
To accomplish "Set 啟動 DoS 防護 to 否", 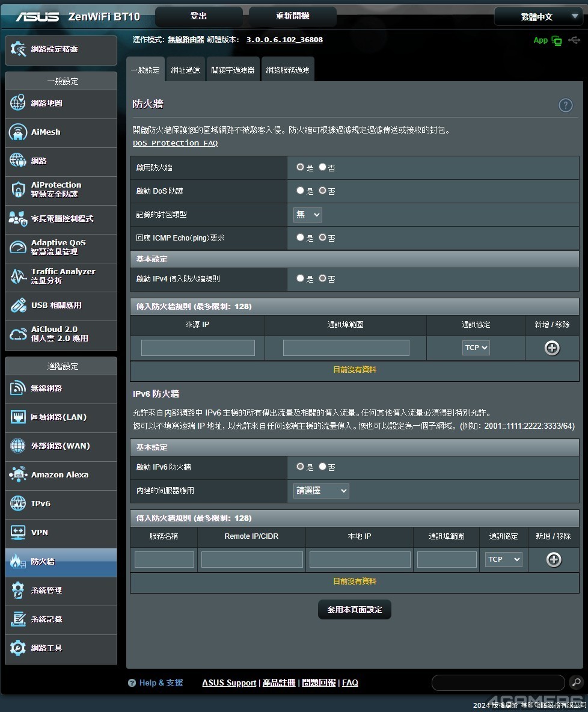I will point(322,191).
